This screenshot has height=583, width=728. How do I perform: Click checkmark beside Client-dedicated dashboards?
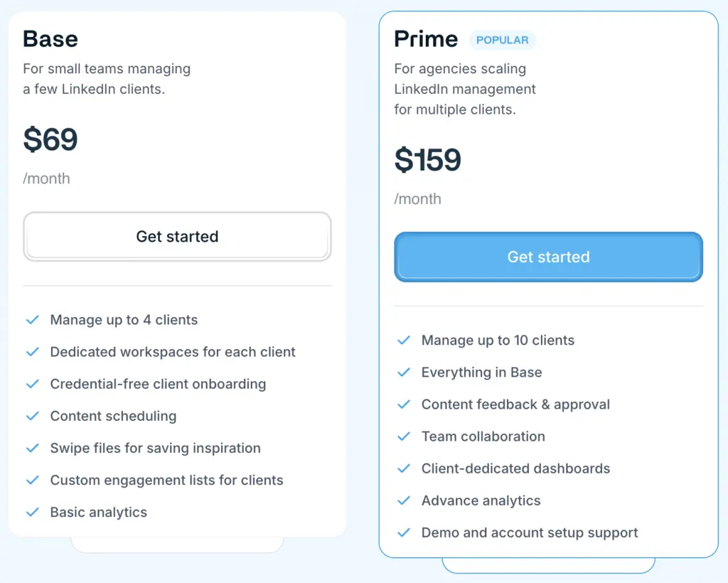[x=404, y=469]
